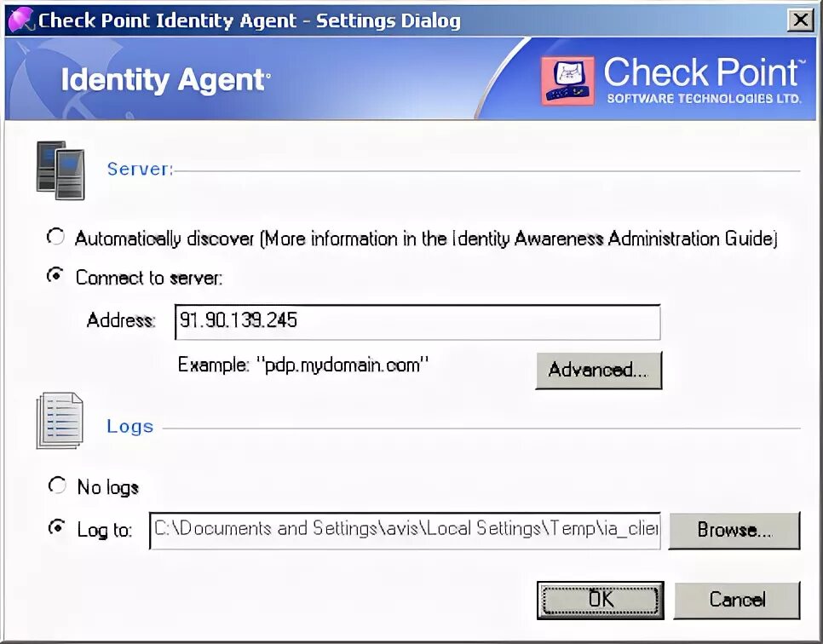The image size is (823, 644).
Task: Click the Logs documents icon
Action: tap(60, 421)
